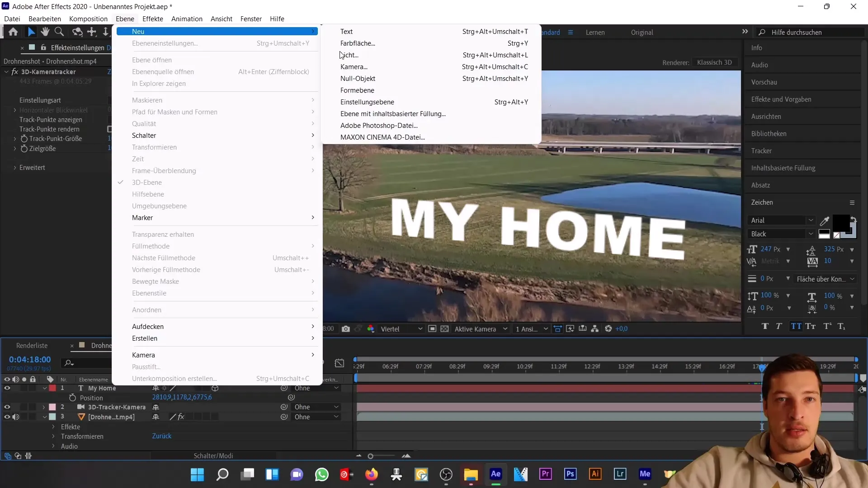
Task: Toggle visibility of My Home layer
Action: tap(7, 388)
